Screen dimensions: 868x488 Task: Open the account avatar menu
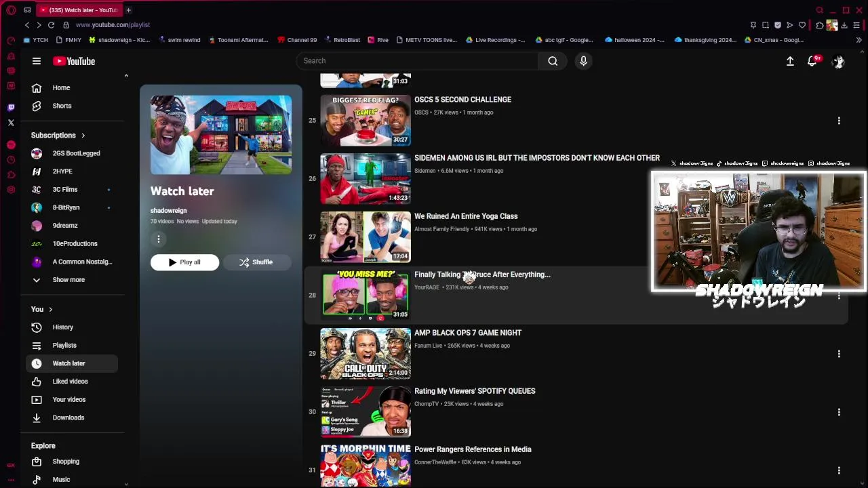[838, 61]
